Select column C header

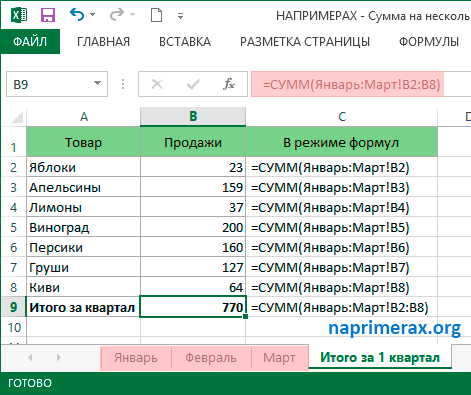click(342, 117)
